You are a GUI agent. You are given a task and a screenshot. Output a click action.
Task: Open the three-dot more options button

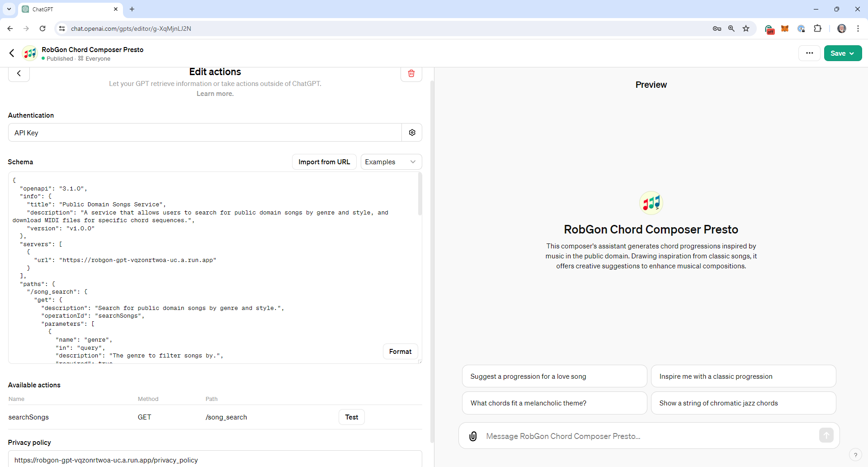[809, 53]
